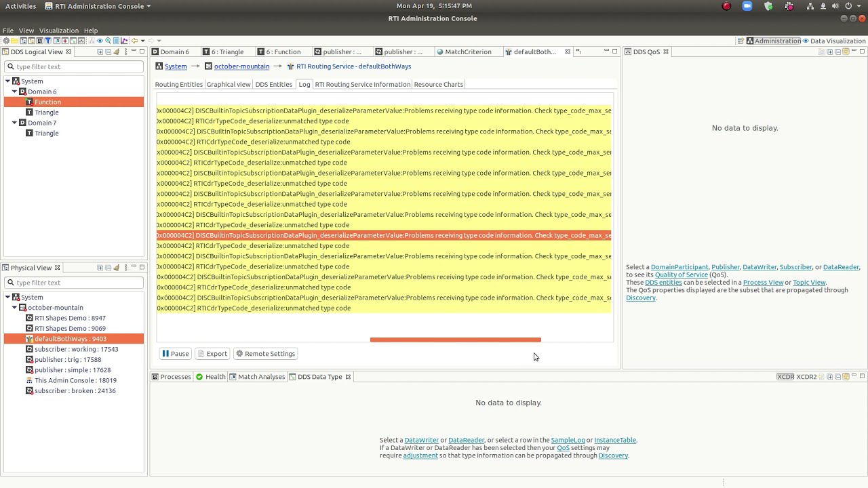Screen dimensions: 868x488
Task: Focus DDS Logical View filter field
Action: 74,66
